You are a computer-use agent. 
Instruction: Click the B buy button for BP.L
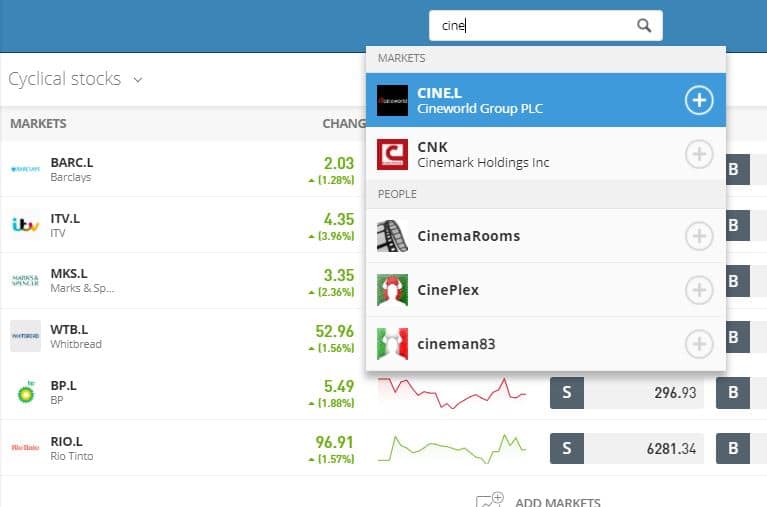click(733, 392)
